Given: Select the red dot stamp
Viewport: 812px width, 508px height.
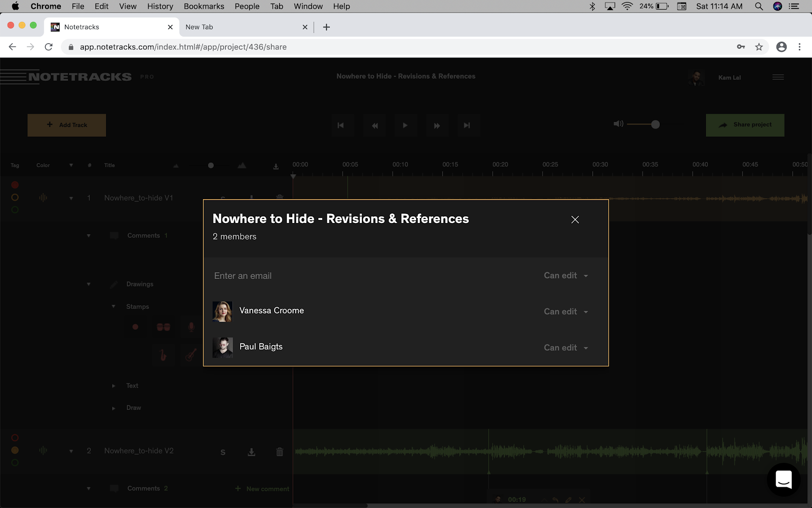Looking at the screenshot, I should (135, 327).
